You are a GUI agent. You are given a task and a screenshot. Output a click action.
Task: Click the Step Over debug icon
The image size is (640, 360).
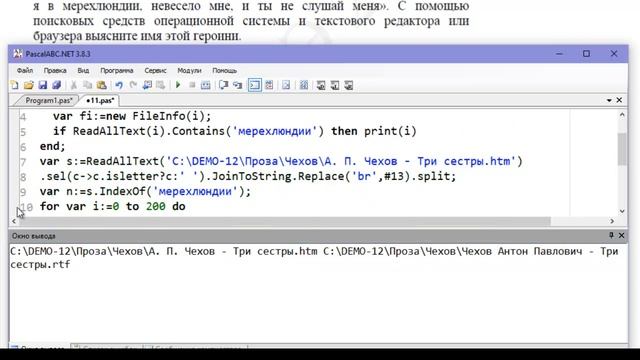click(x=223, y=85)
